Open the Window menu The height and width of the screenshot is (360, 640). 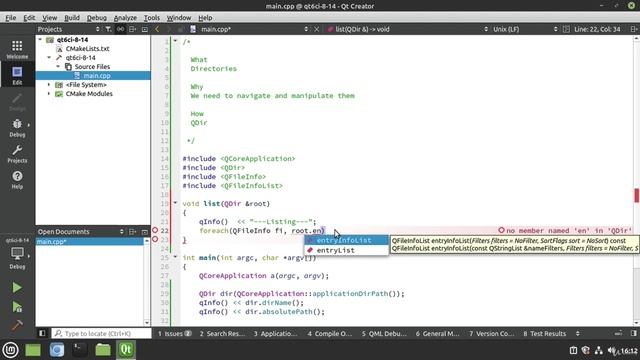click(178, 18)
